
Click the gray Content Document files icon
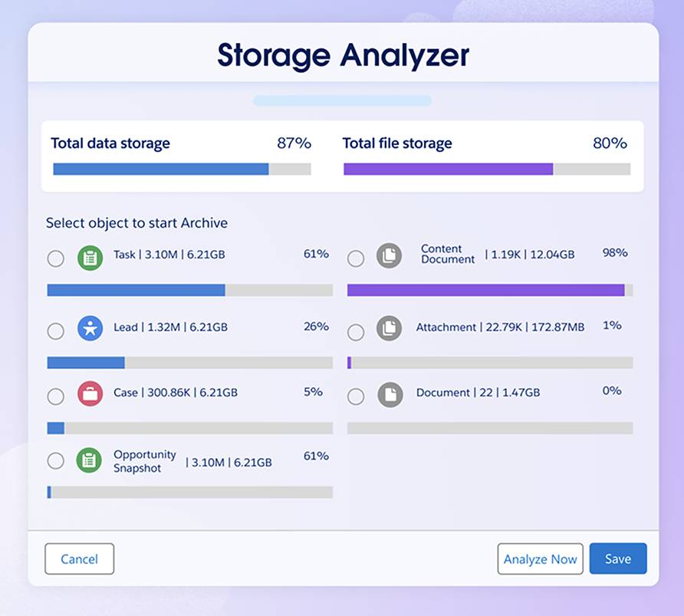pos(389,255)
